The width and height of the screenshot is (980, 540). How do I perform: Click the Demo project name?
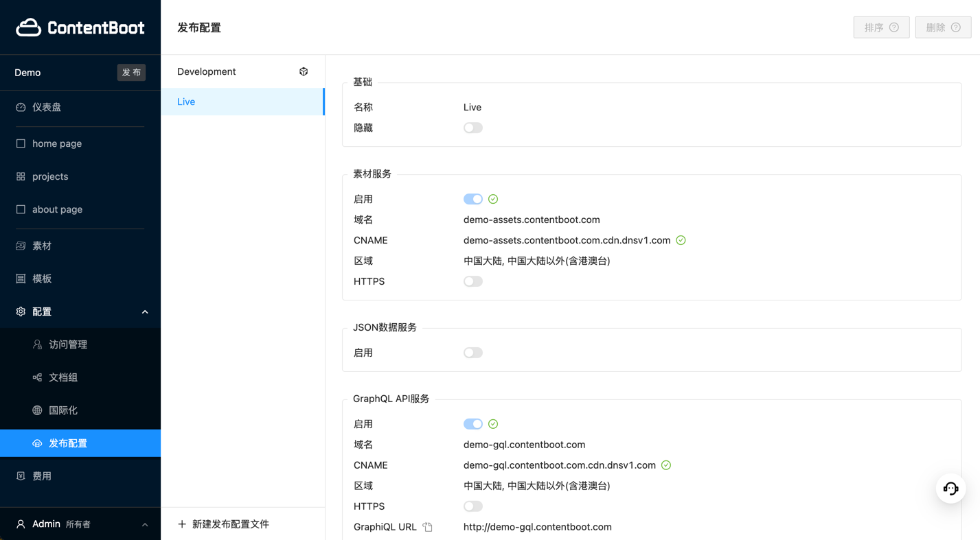point(27,73)
